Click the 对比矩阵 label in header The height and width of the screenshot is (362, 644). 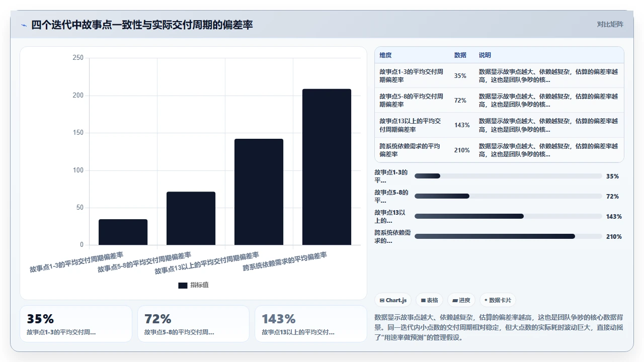(x=610, y=24)
